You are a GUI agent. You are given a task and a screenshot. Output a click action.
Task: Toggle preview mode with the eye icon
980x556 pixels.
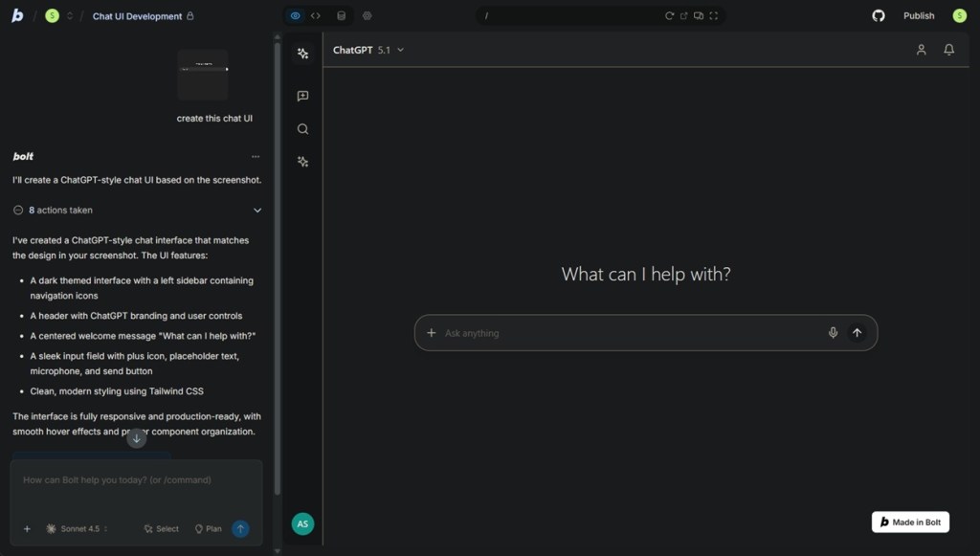pyautogui.click(x=295, y=15)
